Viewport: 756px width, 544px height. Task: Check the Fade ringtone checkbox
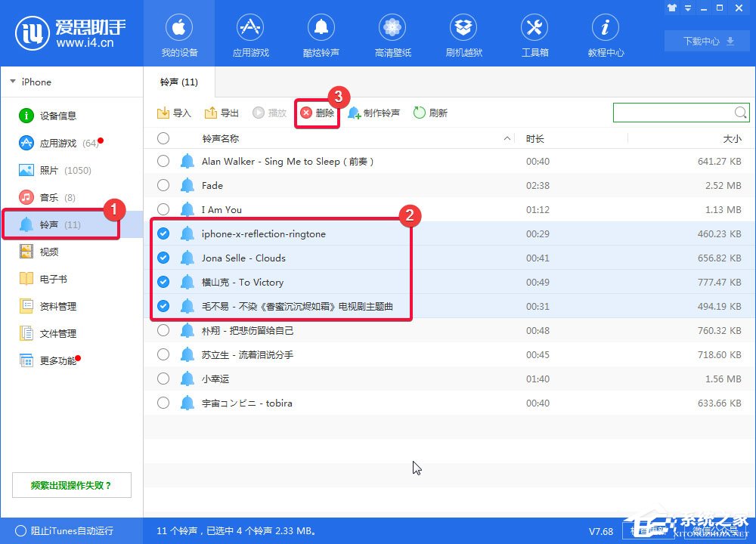pos(163,185)
